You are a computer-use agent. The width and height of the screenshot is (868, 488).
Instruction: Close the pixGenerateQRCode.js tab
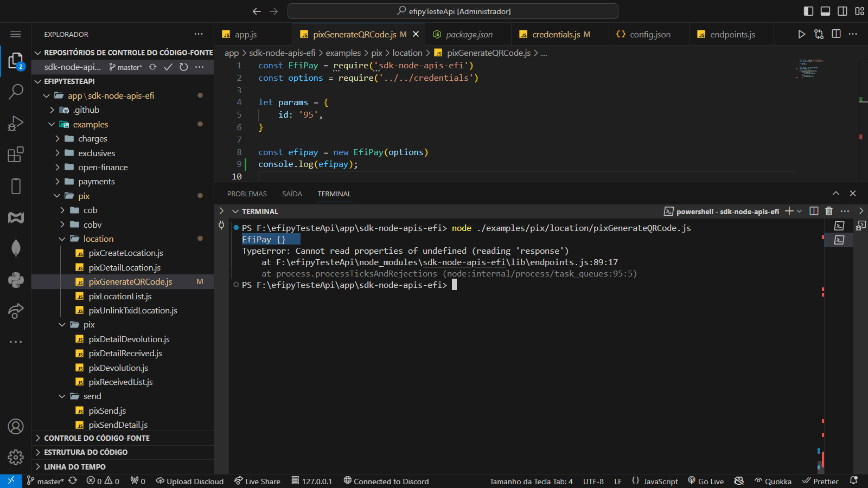[416, 34]
